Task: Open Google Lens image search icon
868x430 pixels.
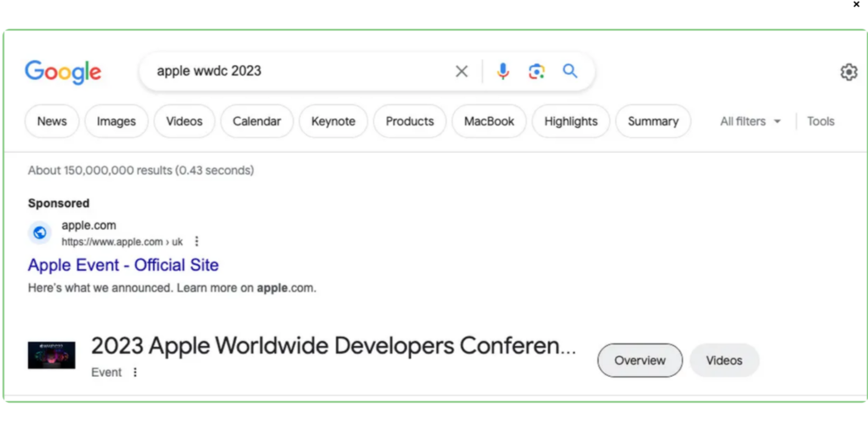Action: click(x=537, y=71)
